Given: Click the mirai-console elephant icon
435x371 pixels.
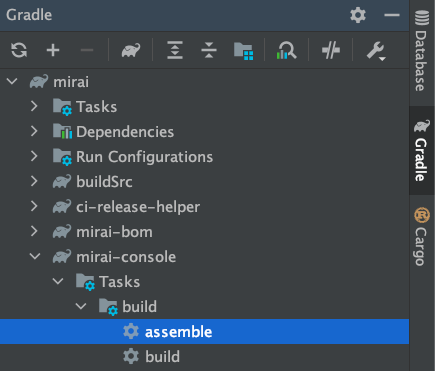Looking at the screenshot, I should tap(62, 256).
